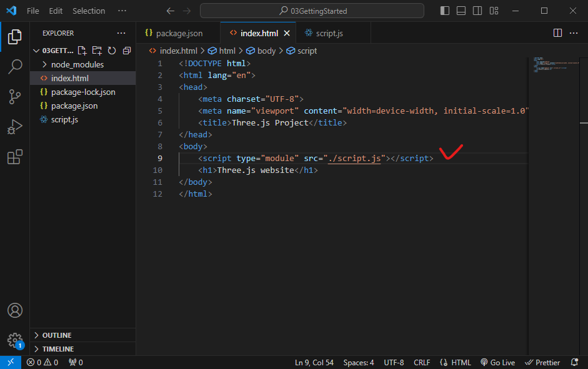Open the Selection menu

coord(89,11)
